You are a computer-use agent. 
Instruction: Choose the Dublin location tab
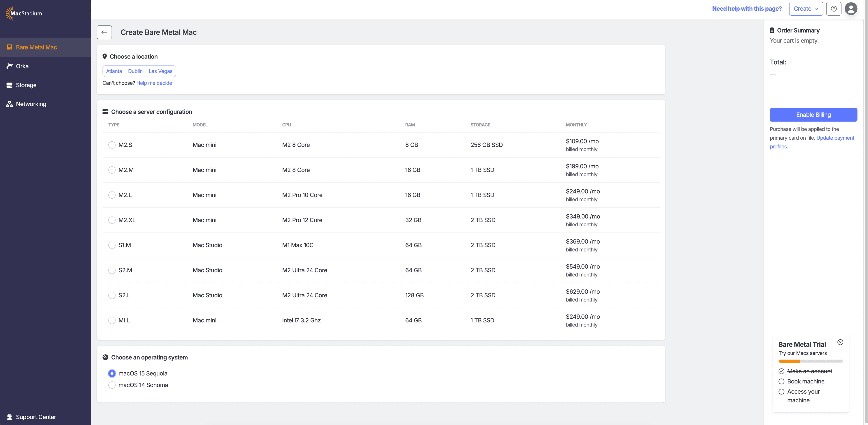pos(135,71)
